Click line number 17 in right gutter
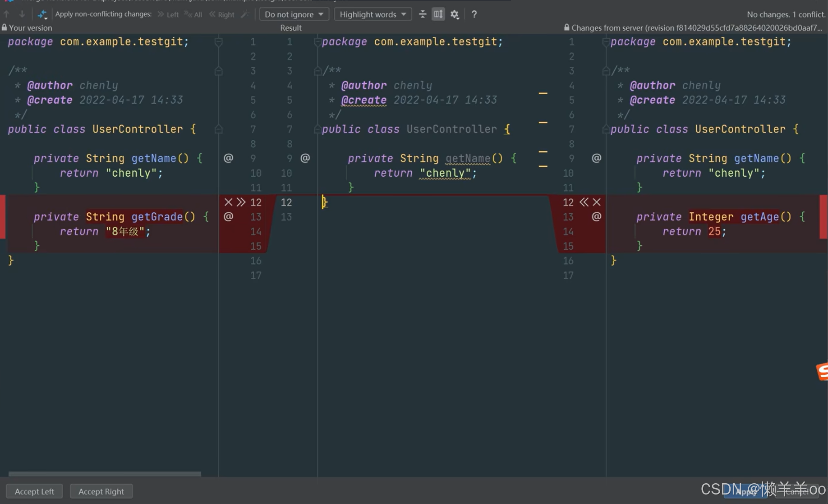Image resolution: width=828 pixels, height=504 pixels. pos(568,275)
